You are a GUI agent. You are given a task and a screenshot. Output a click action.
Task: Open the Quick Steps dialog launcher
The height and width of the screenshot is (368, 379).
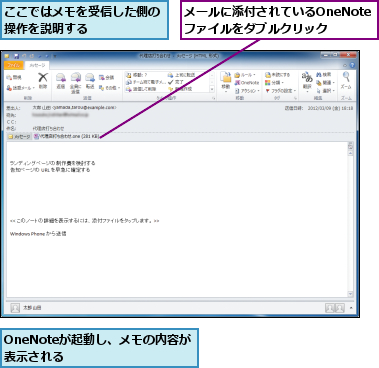[214, 98]
